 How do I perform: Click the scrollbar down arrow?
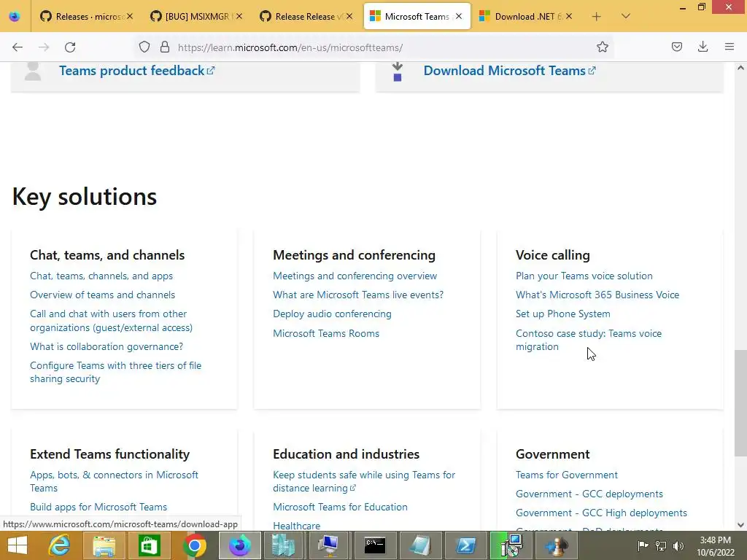(x=740, y=525)
